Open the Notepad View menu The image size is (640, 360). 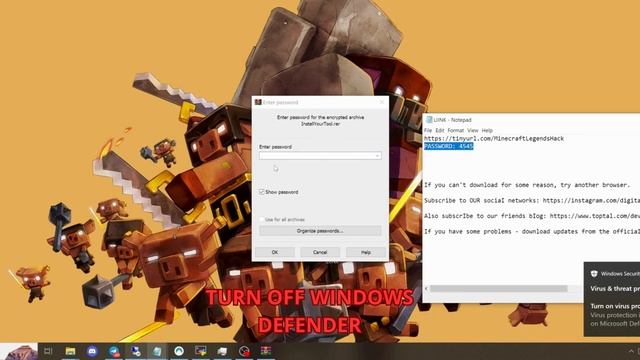click(473, 131)
